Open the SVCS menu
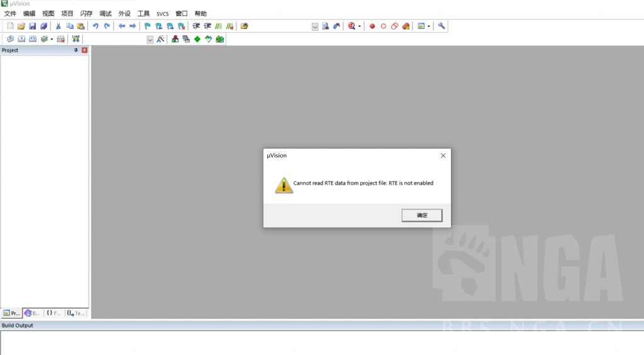The height and width of the screenshot is (355, 644). 162,14
